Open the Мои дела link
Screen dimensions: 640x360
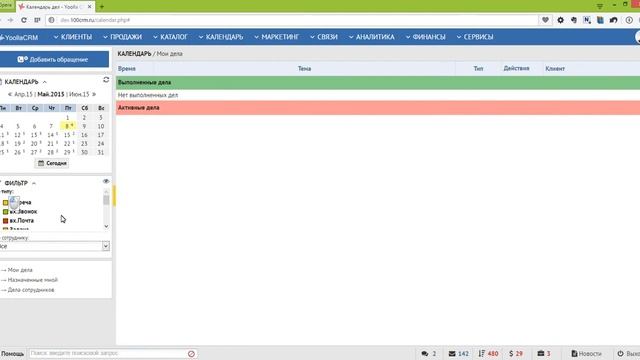pyautogui.click(x=20, y=270)
